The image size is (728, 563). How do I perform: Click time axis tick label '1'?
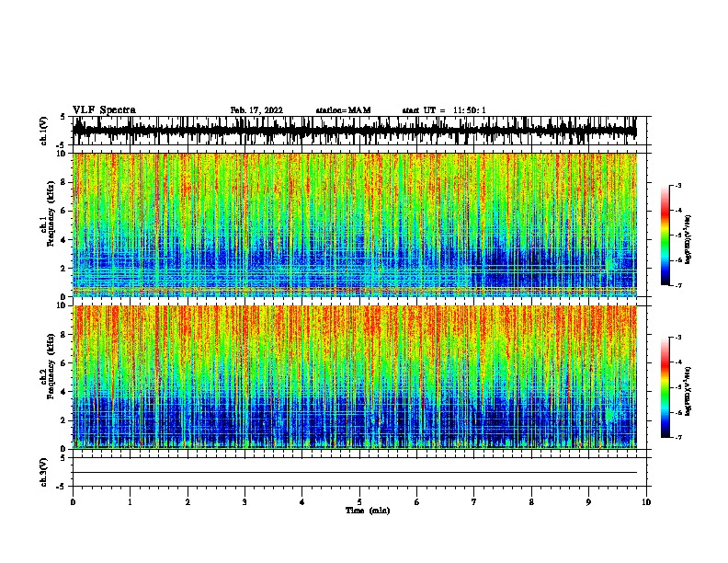tap(130, 502)
